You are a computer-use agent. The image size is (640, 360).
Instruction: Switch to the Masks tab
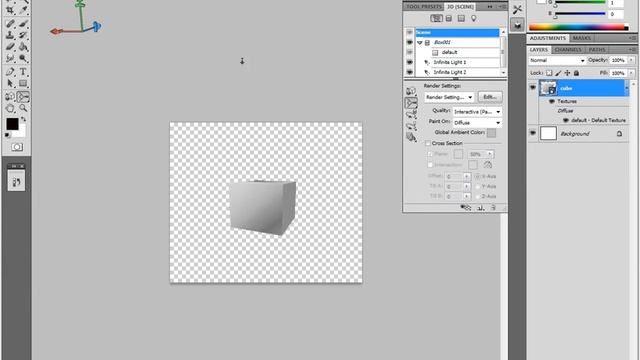582,38
